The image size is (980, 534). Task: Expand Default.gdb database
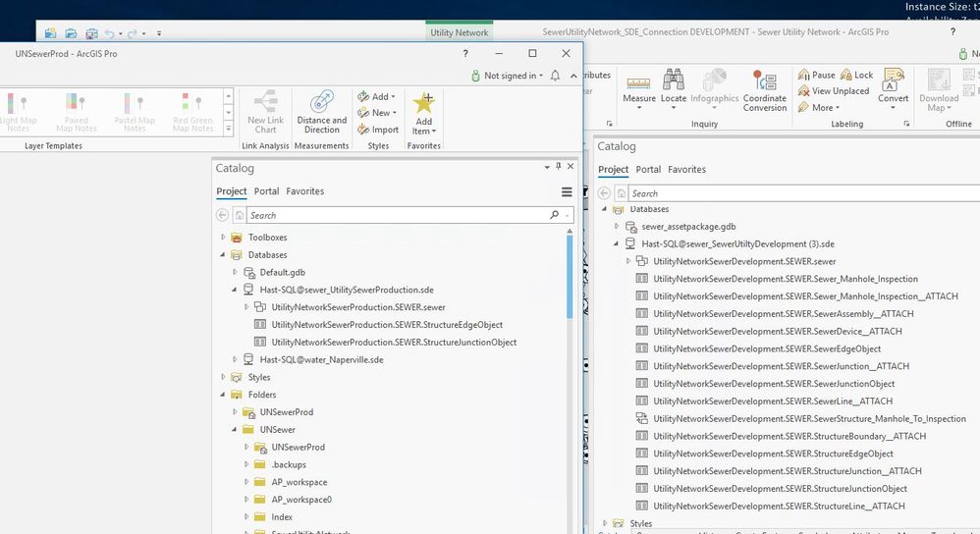(x=235, y=272)
